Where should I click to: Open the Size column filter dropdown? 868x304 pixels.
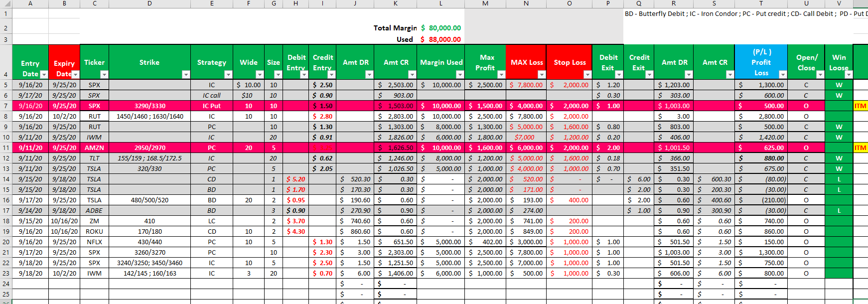[x=278, y=74]
